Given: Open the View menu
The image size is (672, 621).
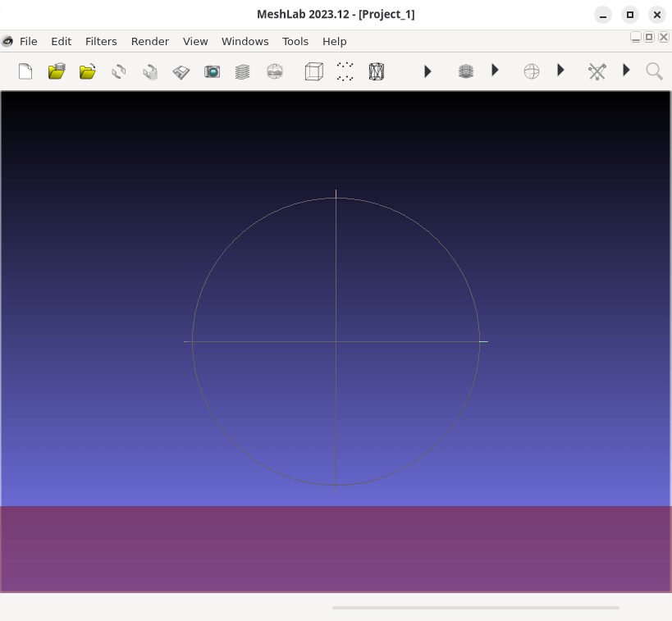Looking at the screenshot, I should click(195, 41).
